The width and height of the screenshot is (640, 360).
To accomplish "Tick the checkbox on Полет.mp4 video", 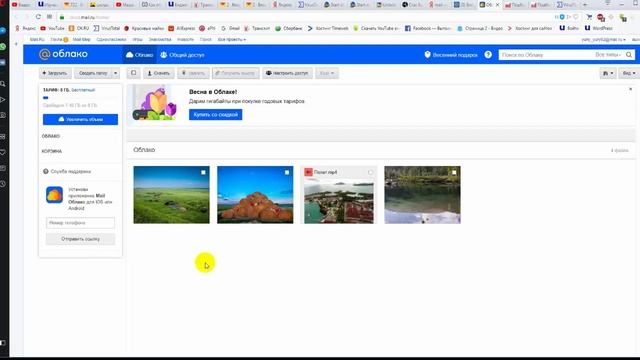I will pyautogui.click(x=371, y=172).
